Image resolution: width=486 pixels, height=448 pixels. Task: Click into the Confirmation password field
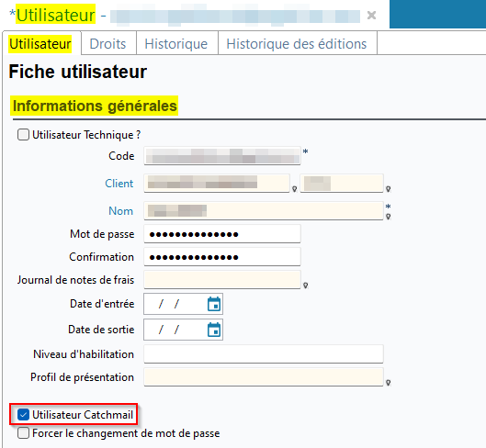click(222, 257)
